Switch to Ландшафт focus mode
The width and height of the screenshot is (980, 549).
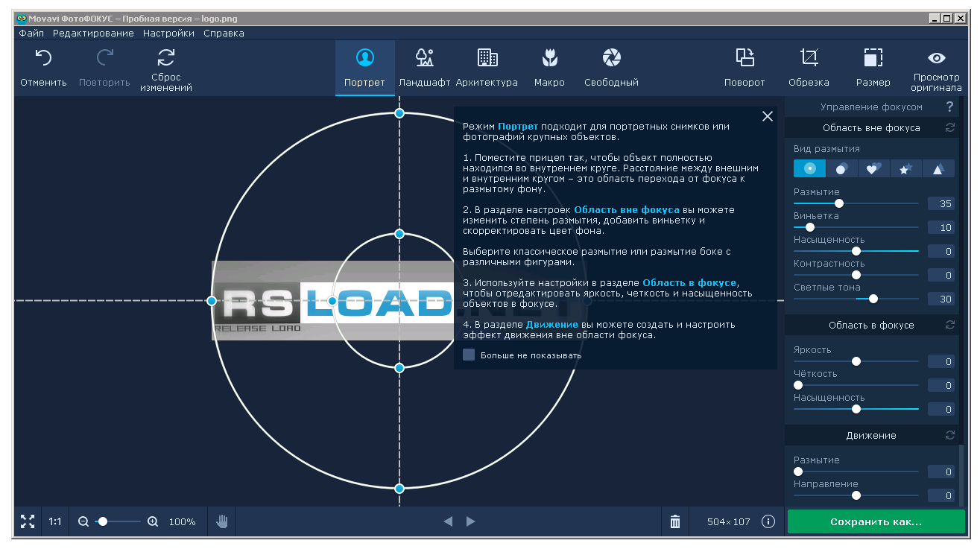pyautogui.click(x=424, y=68)
